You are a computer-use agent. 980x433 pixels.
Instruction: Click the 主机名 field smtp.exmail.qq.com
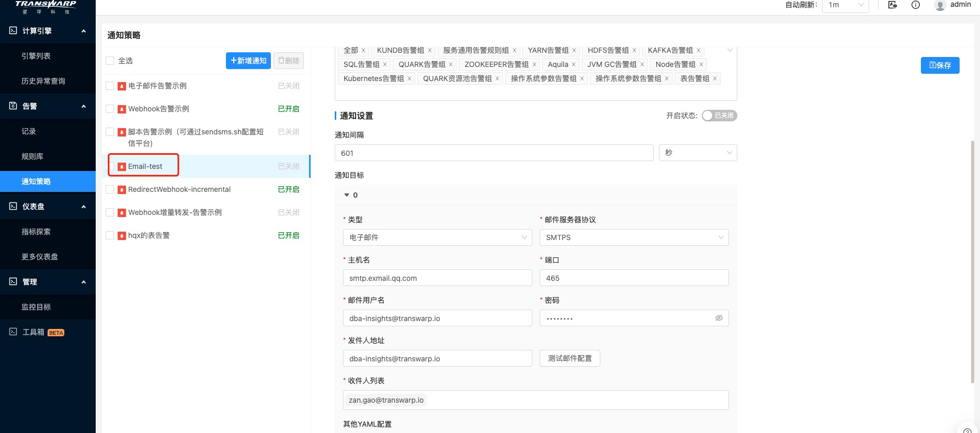[437, 278]
